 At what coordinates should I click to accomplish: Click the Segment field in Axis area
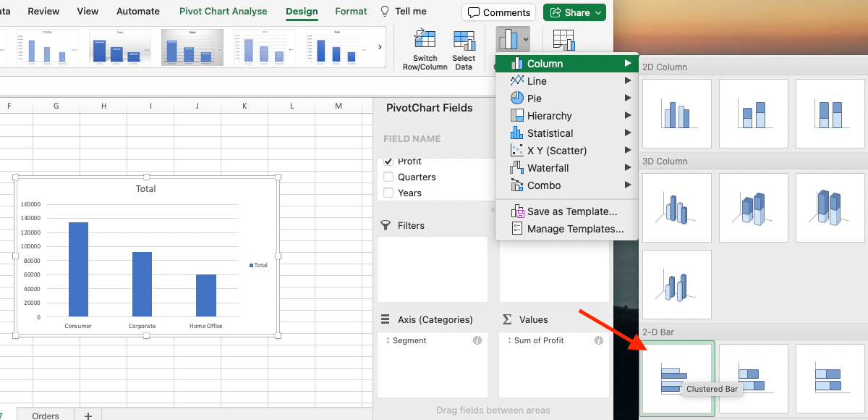(432, 340)
